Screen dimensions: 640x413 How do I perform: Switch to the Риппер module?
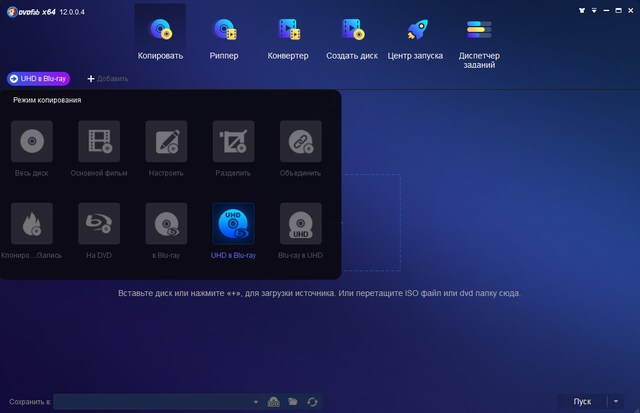tap(225, 37)
